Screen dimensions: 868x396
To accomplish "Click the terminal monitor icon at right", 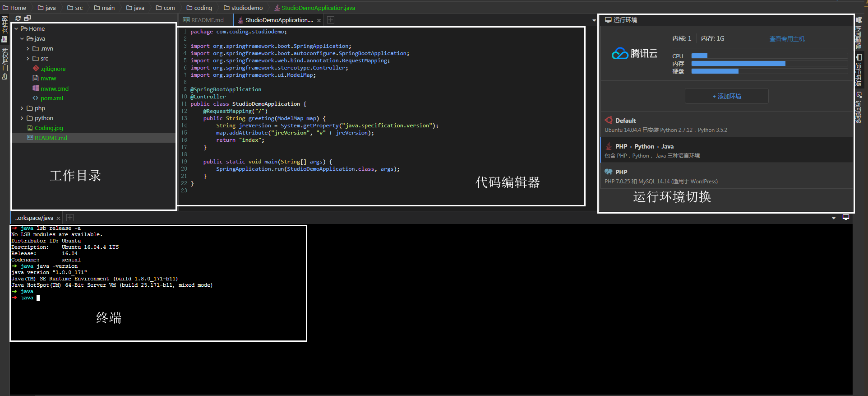I will click(x=846, y=217).
